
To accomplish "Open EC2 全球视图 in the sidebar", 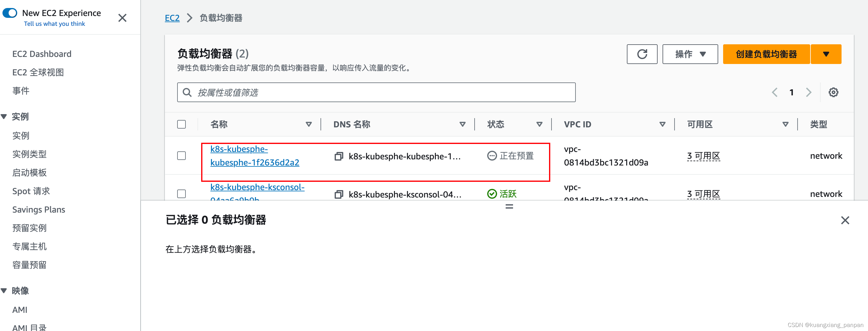I will click(38, 73).
